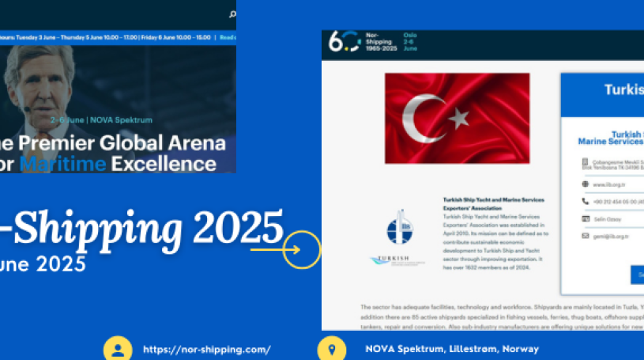644x360 pixels.
Task: Click the yellow location pin icon
Action: (332, 349)
